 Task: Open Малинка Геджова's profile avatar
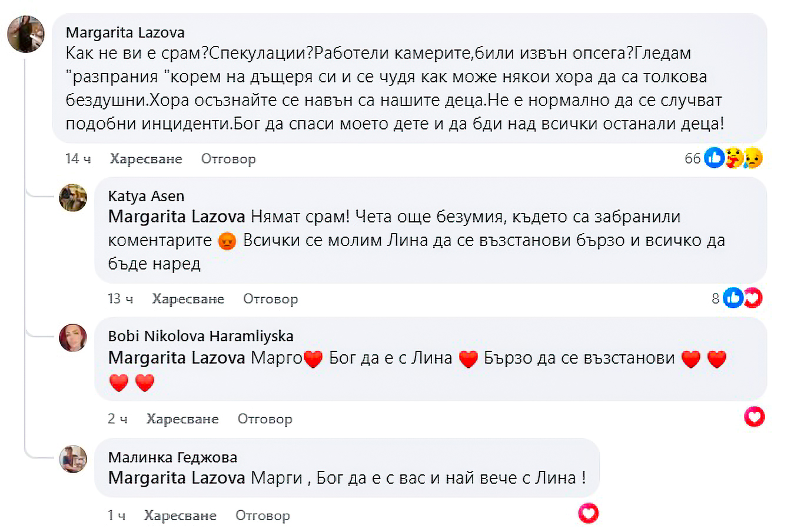coord(73,458)
